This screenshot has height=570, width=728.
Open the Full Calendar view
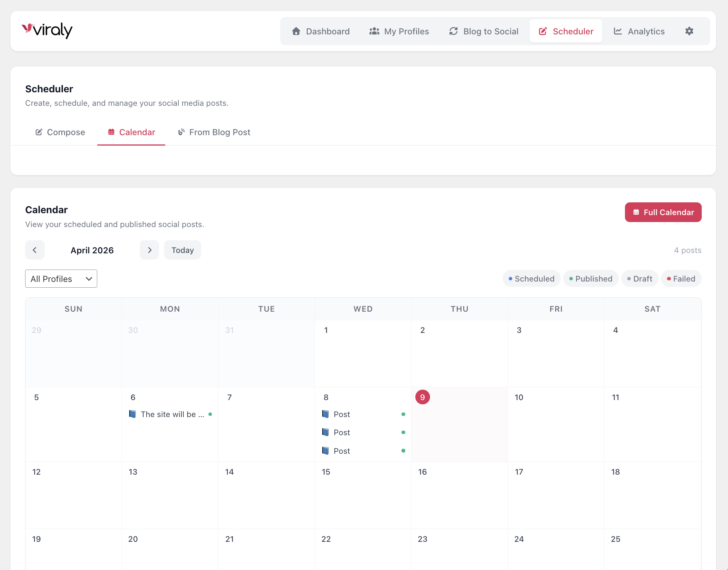(x=663, y=212)
